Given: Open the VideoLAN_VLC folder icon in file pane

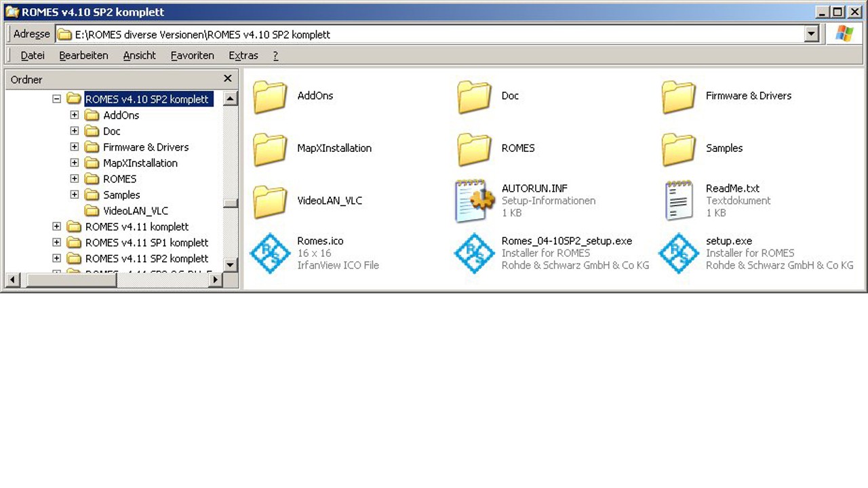Looking at the screenshot, I should 270,201.
